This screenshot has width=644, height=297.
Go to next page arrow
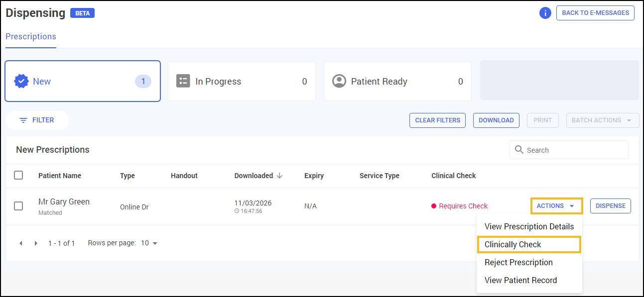[x=36, y=243]
